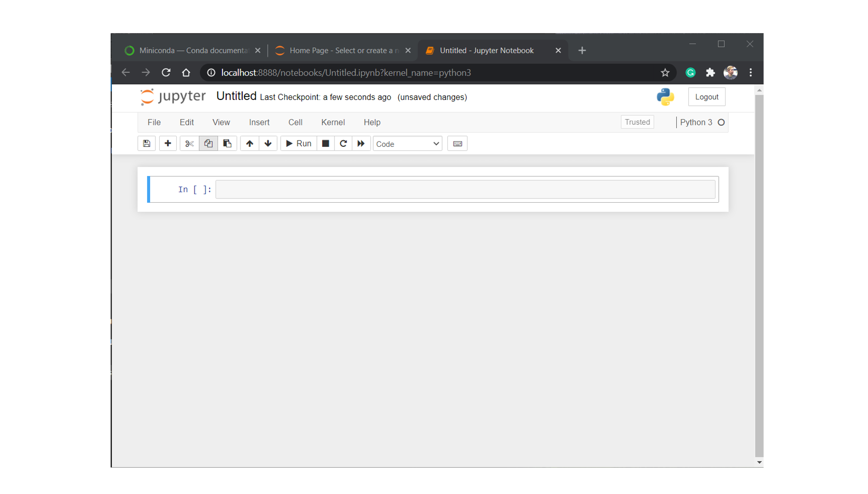
Task: View site information icon in address bar
Action: coord(211,73)
